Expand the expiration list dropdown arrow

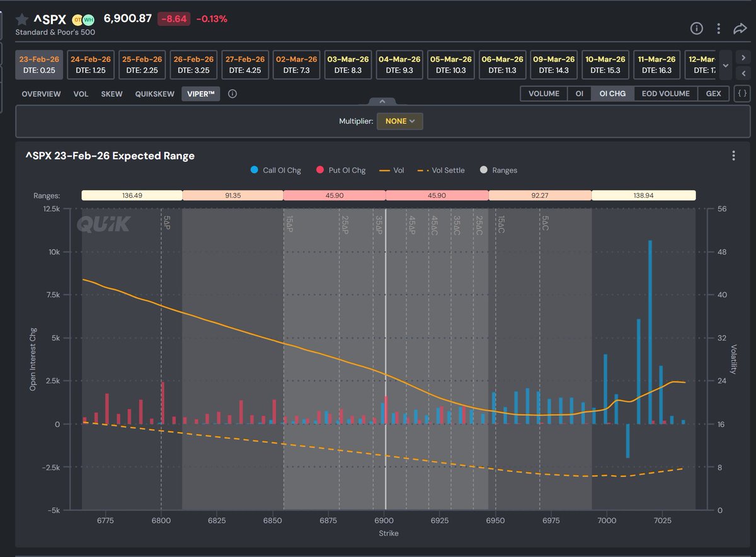(725, 65)
